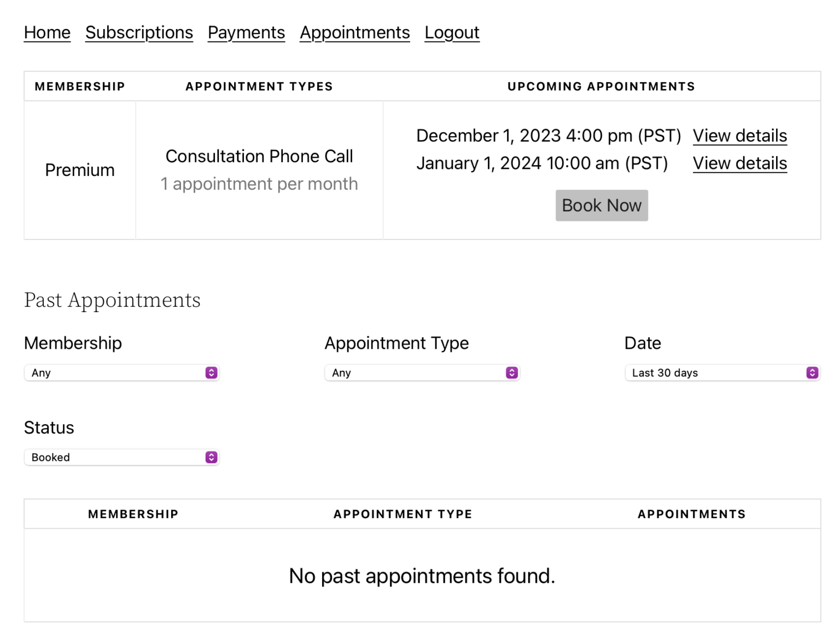Open the Date filter showing Last 30 days
This screenshot has width=840, height=644.
click(722, 372)
